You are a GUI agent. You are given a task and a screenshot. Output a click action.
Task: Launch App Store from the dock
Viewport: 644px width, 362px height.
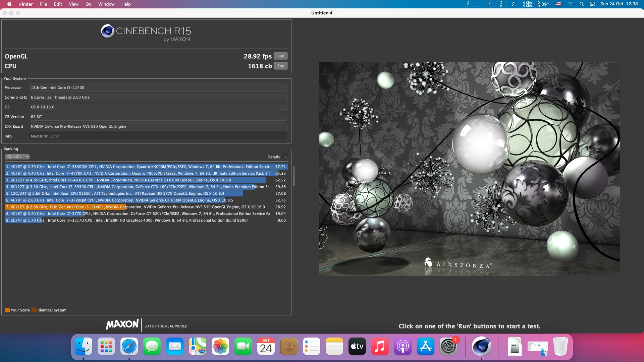(425, 346)
